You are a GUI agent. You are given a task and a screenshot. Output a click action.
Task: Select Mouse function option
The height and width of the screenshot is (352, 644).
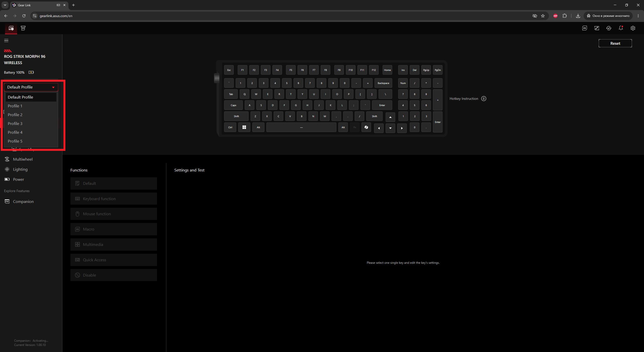(x=114, y=214)
